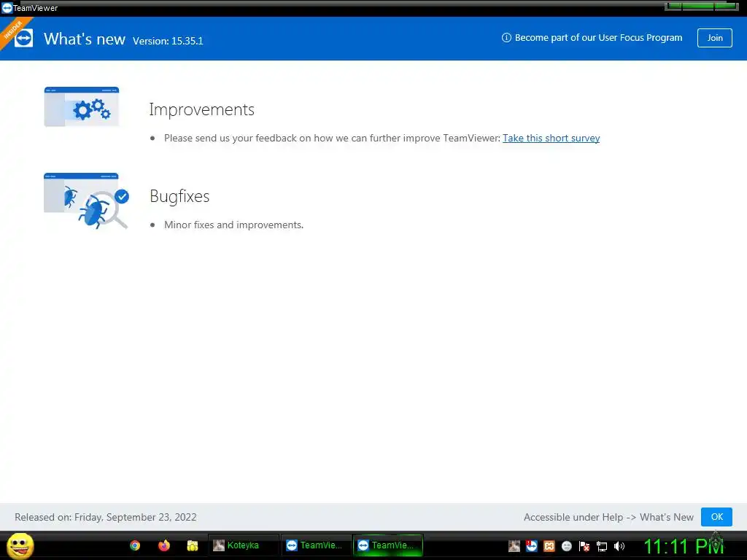Click the What's new header title
747x560 pixels.
pyautogui.click(x=85, y=39)
